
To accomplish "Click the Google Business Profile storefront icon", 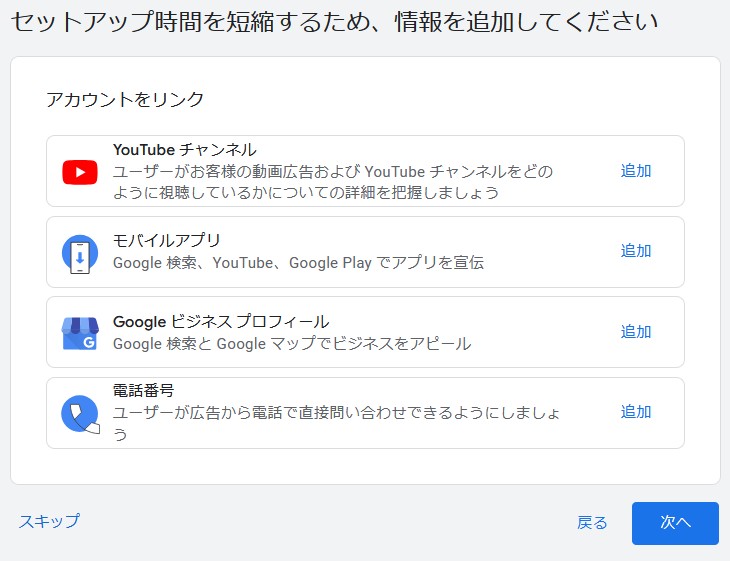I will tap(80, 333).
